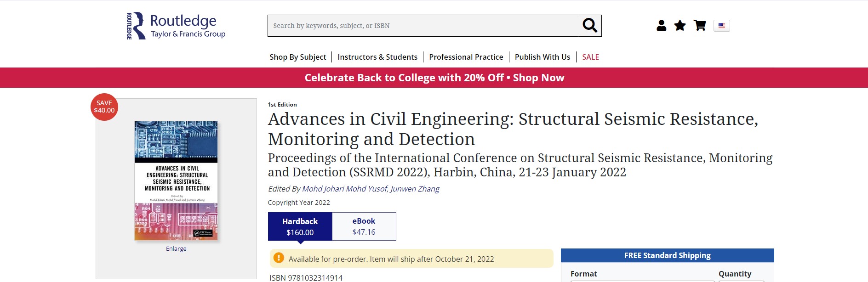The width and height of the screenshot is (868, 282).
Task: Open the Professional Practice menu
Action: point(466,57)
